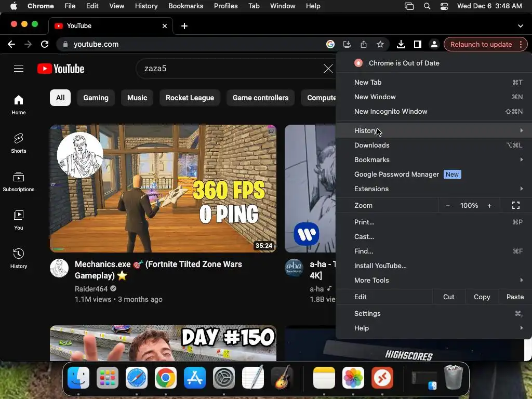Enter fullscreen from Zoom row icon
The image size is (532, 399).
pyautogui.click(x=516, y=205)
